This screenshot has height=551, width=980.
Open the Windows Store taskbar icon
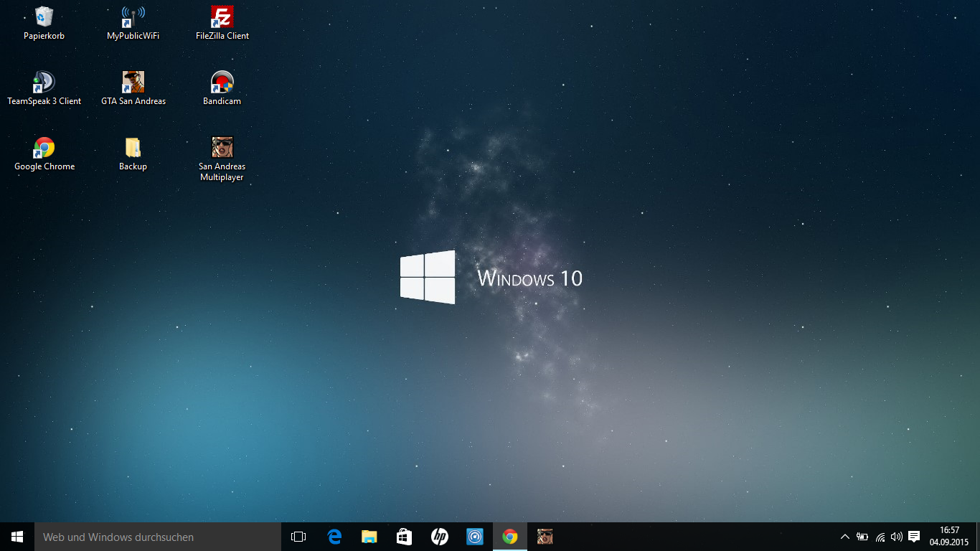(x=405, y=537)
